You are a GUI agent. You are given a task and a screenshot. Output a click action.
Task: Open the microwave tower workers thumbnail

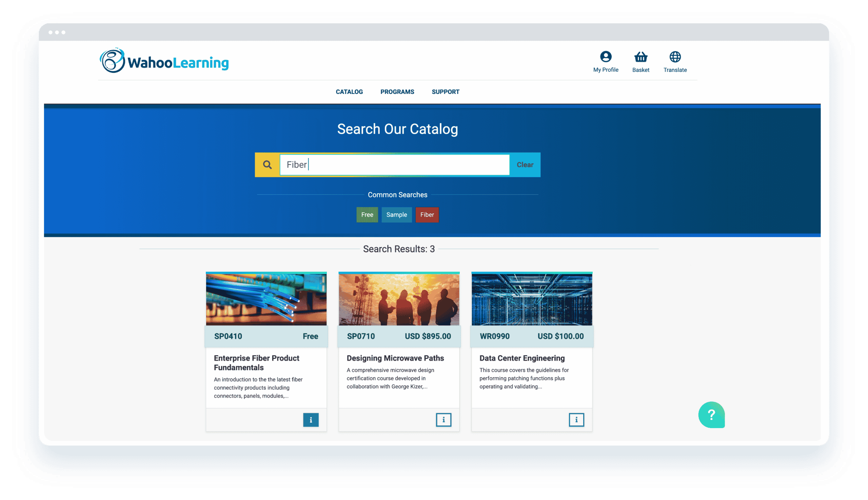tap(399, 299)
